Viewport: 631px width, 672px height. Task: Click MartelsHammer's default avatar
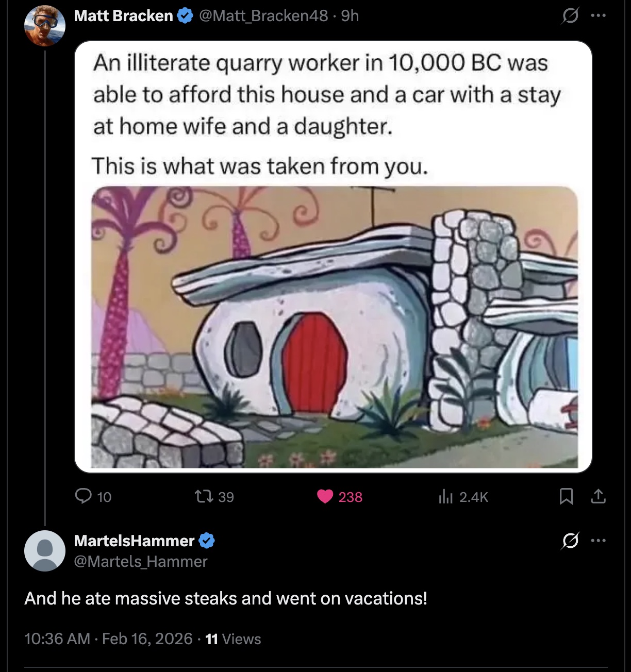45,550
